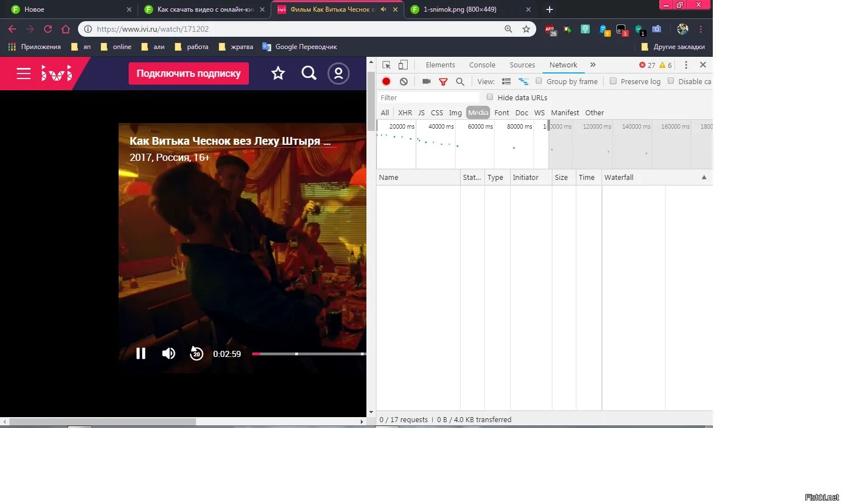Filter requests by JS

[x=422, y=112]
